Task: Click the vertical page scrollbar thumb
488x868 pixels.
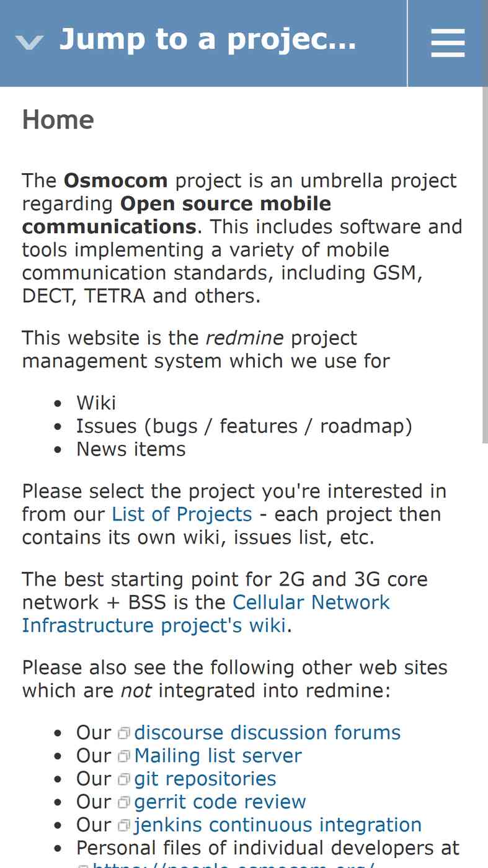Action: tap(485, 265)
